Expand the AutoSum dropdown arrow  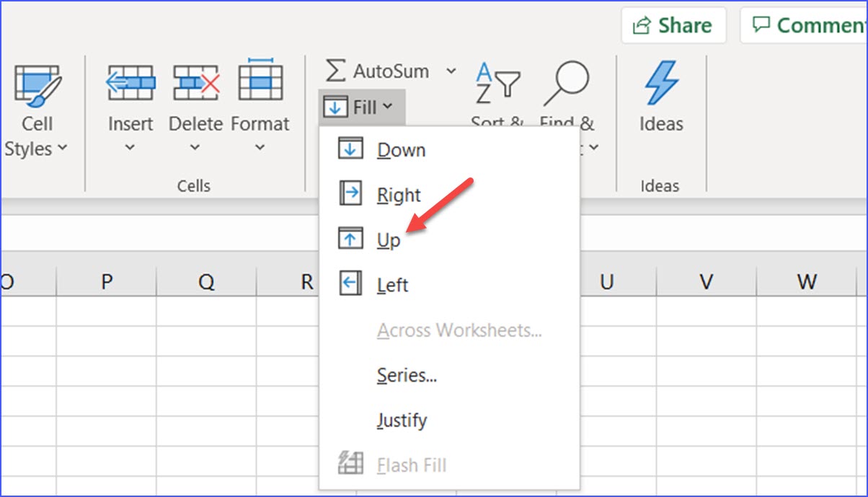coord(451,71)
